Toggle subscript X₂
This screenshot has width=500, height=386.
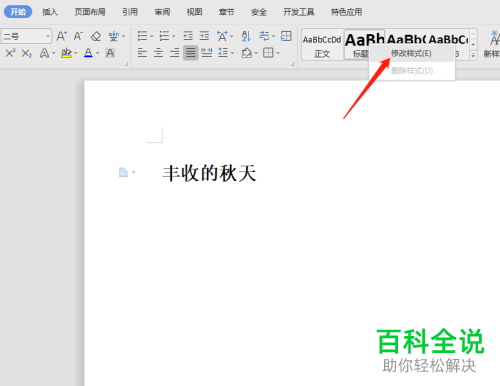[x=27, y=53]
